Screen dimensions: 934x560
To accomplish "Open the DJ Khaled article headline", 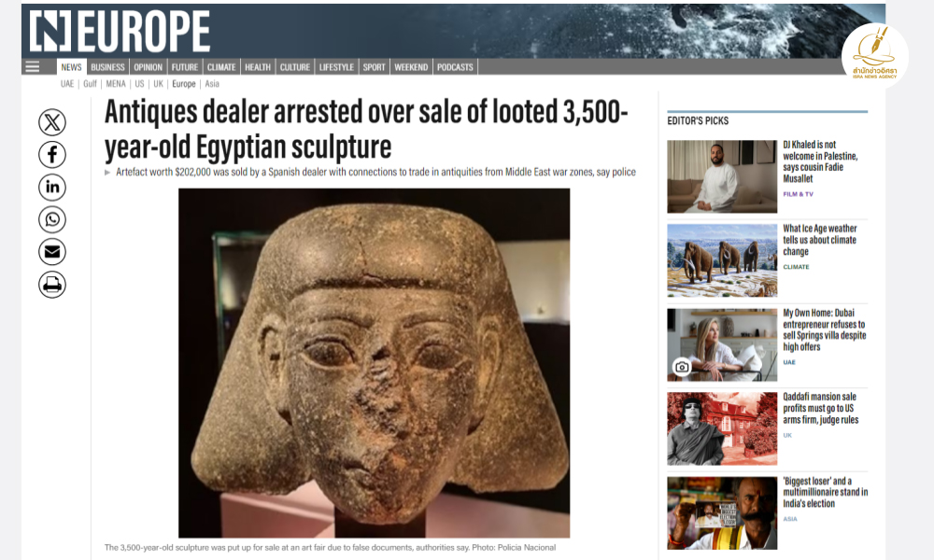I will [x=820, y=161].
